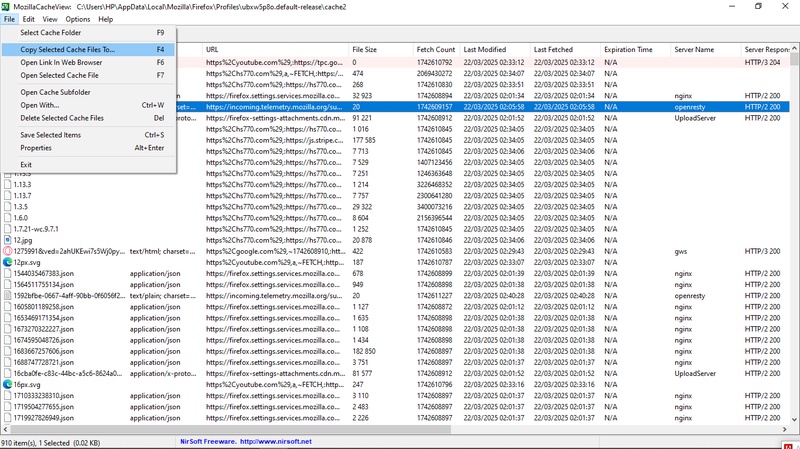Click the 1.6.0 document file icon

pos(8,217)
